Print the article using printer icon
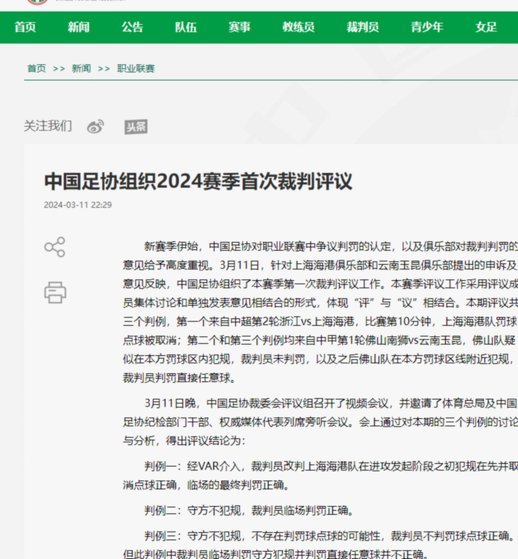518x559 pixels. click(55, 292)
